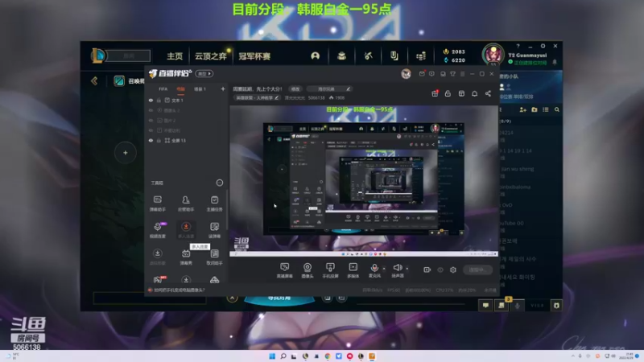Open the League client Loot icon
Screen dimensions: 644x362
[x=394, y=56]
